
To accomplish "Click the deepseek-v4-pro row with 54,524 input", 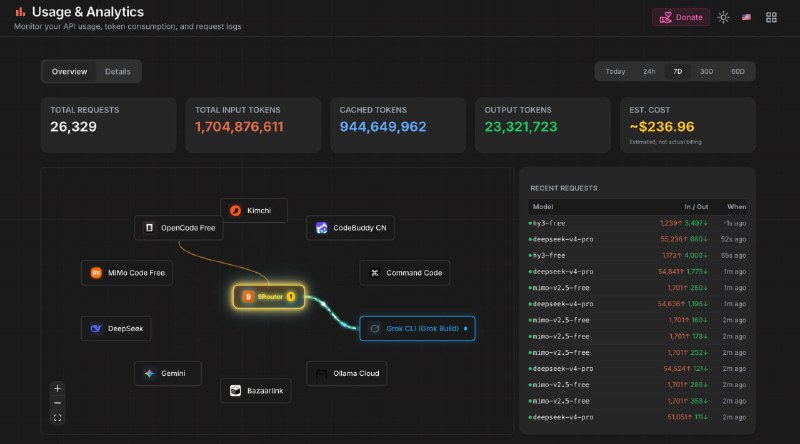I will pyautogui.click(x=637, y=368).
